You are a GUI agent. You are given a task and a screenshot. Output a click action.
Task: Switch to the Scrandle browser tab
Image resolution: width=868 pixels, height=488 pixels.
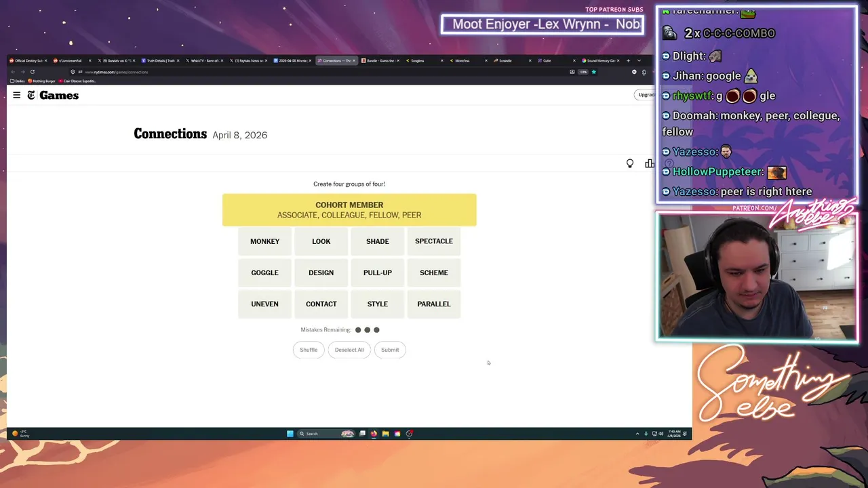point(512,60)
